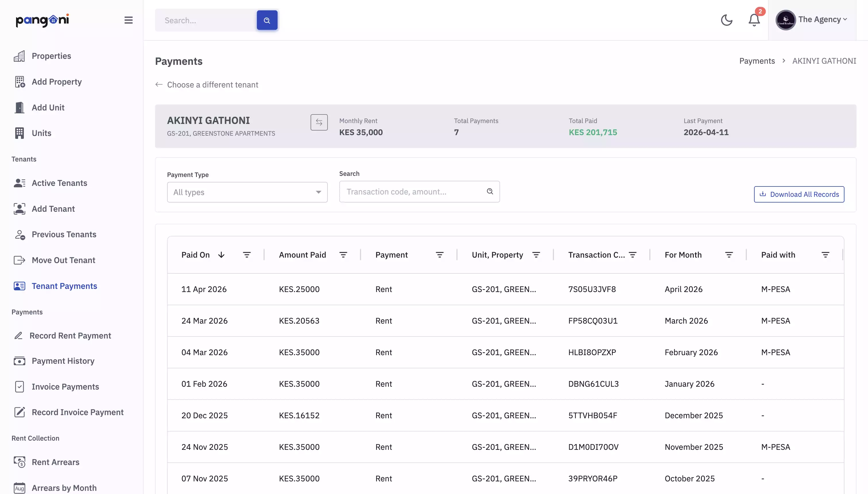Open the Payment Type All types dropdown
This screenshot has height=494, width=868.
(247, 192)
